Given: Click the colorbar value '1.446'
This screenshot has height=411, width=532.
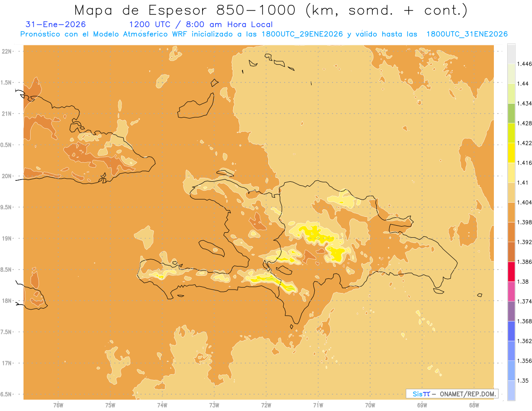Looking at the screenshot, I should (x=524, y=64).
